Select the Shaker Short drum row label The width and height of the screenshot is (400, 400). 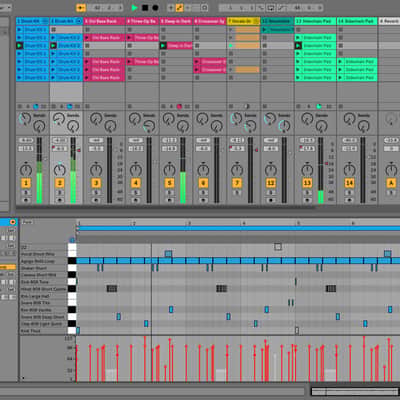point(34,268)
